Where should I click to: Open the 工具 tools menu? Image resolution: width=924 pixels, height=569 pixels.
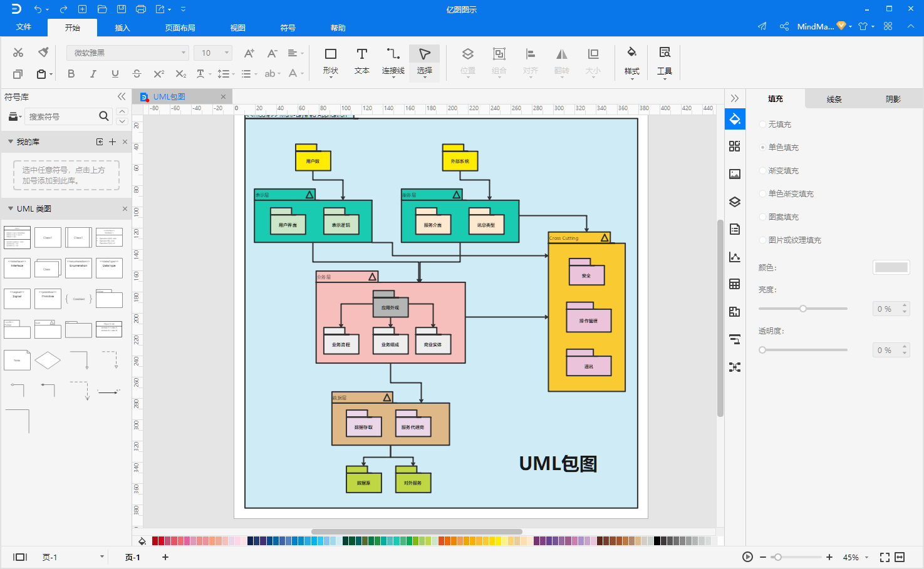click(665, 61)
